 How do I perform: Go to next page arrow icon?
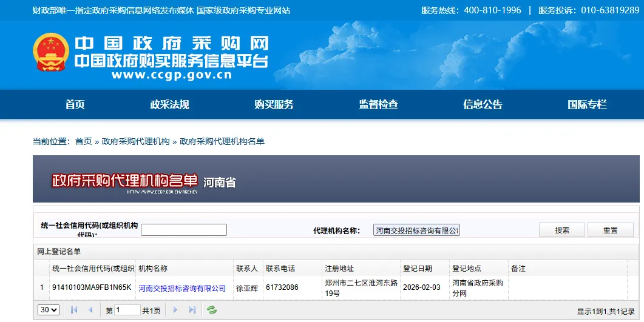[175, 310]
